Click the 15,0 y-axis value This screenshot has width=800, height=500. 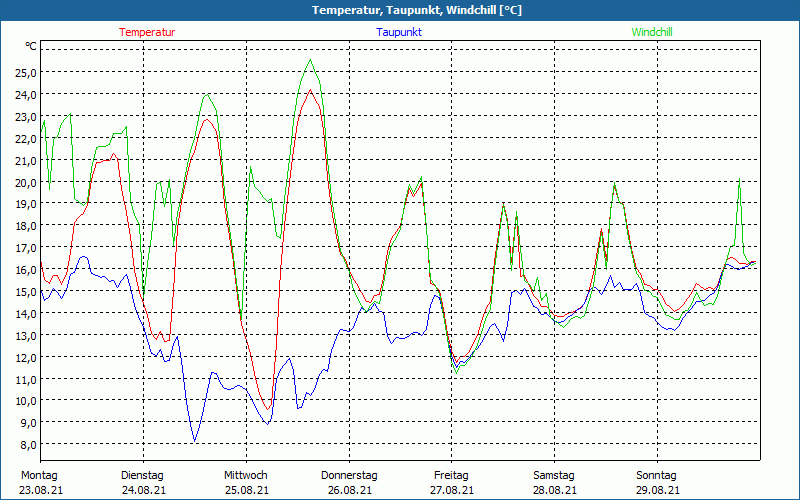point(26,291)
